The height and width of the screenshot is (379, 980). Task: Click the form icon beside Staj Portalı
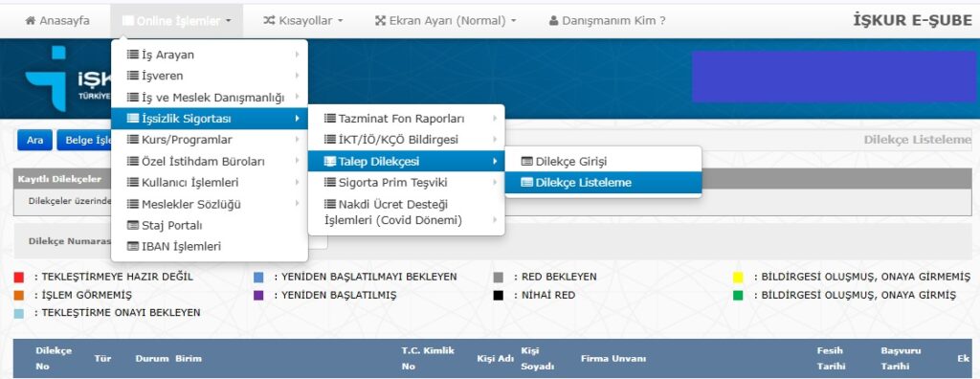point(132,225)
